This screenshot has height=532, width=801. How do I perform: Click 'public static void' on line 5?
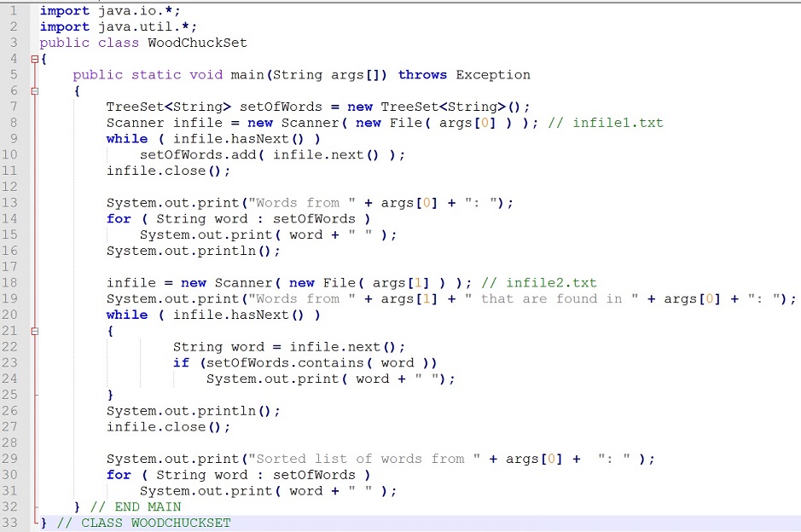pos(148,75)
